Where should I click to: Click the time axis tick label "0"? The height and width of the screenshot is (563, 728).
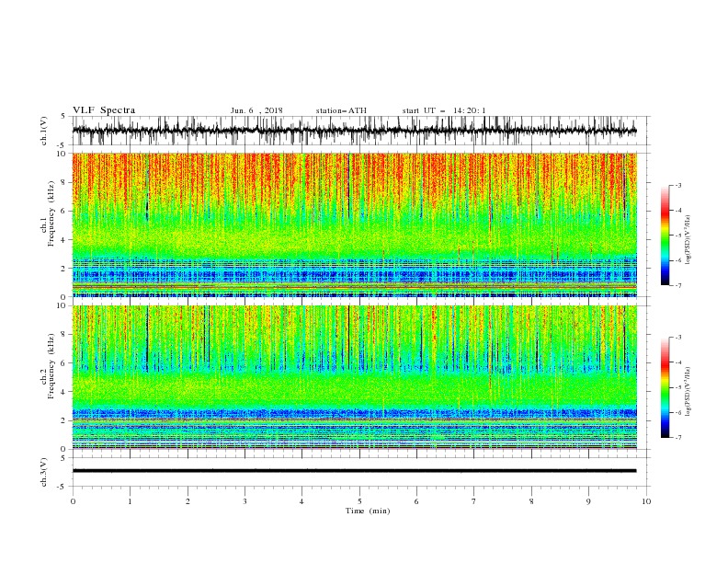(73, 501)
